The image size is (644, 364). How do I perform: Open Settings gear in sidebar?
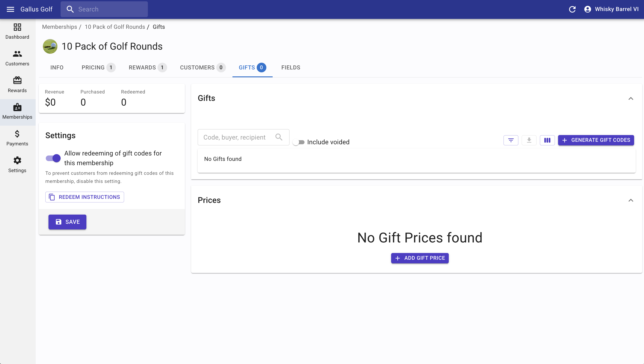coord(17,164)
